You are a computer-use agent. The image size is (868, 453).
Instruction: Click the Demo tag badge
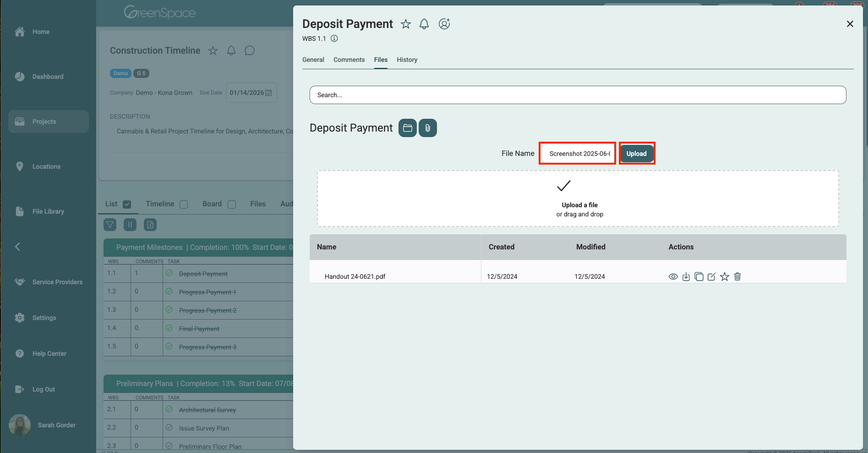pyautogui.click(x=120, y=73)
